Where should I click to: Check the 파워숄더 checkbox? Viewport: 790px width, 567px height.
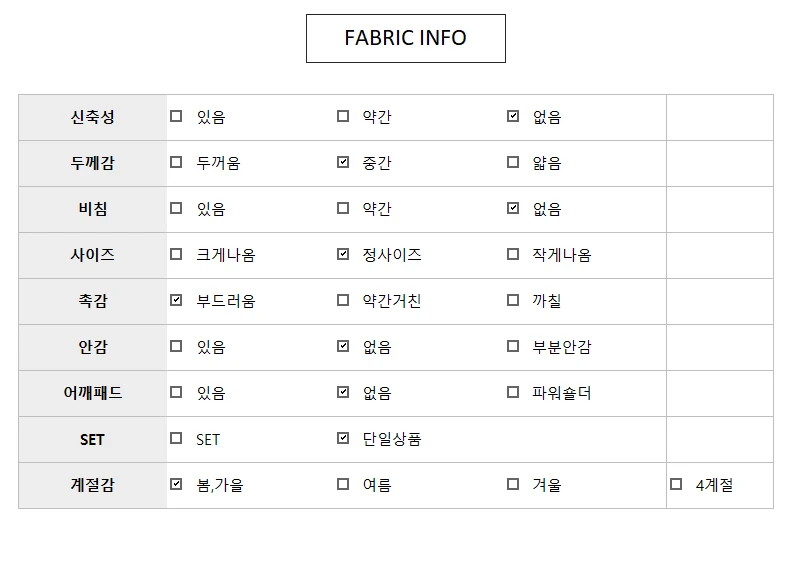pos(513,392)
